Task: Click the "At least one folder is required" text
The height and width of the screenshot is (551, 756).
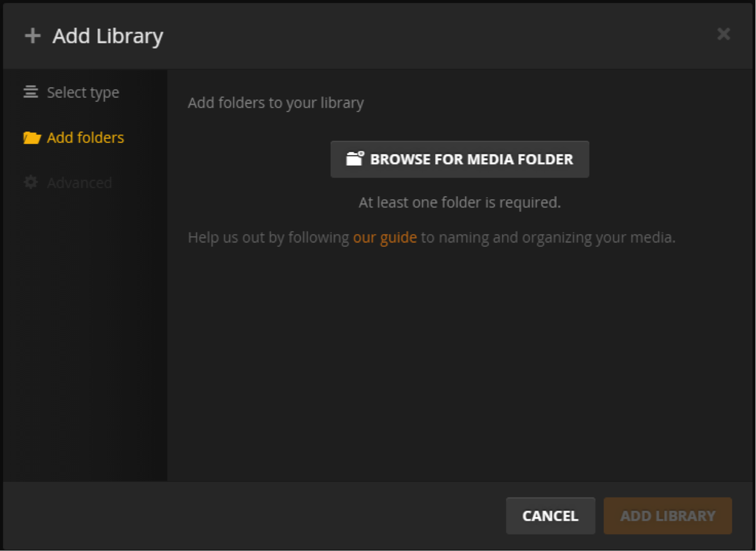Action: tap(460, 202)
